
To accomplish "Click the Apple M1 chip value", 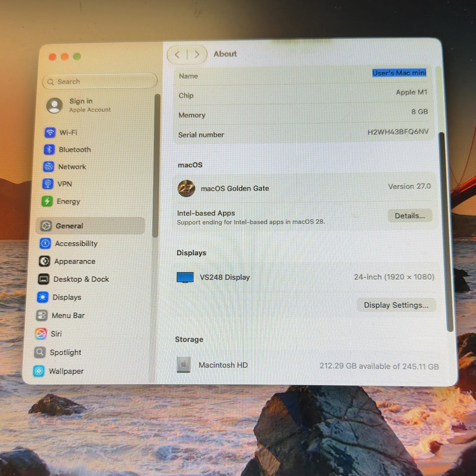I will point(412,92).
